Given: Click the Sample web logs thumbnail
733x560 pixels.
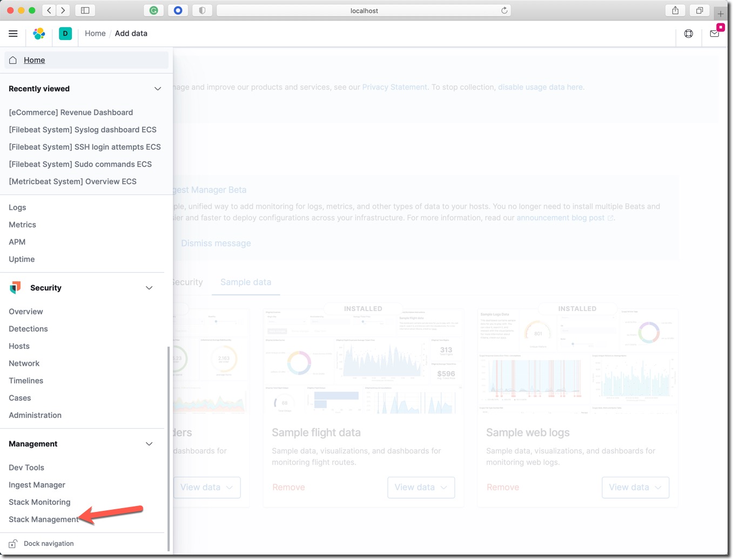Looking at the screenshot, I should click(577, 361).
